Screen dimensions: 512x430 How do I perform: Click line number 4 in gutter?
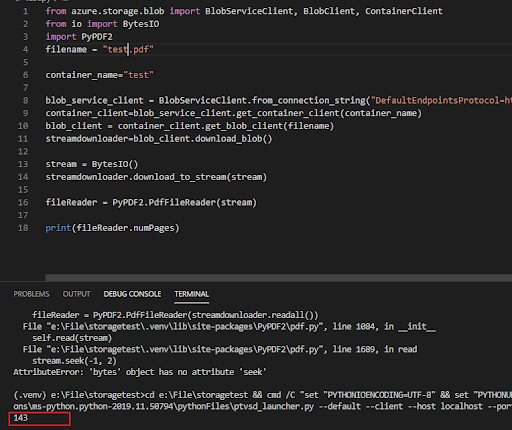25,50
